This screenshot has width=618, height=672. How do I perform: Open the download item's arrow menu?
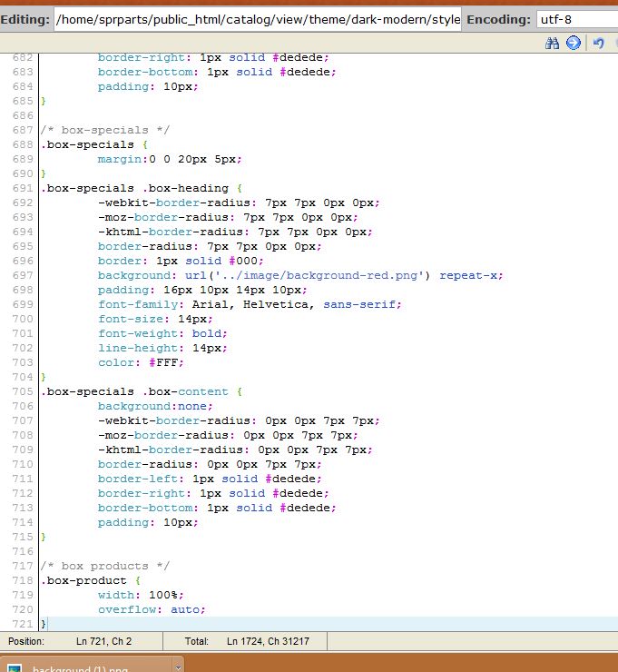(x=178, y=667)
